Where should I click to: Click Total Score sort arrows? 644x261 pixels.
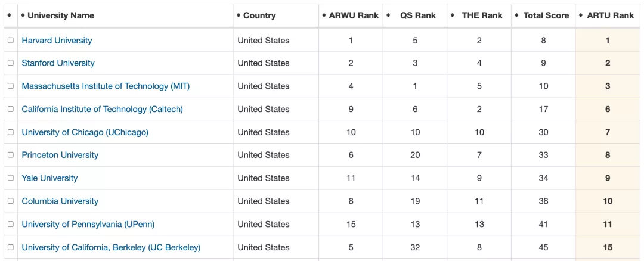pos(517,15)
